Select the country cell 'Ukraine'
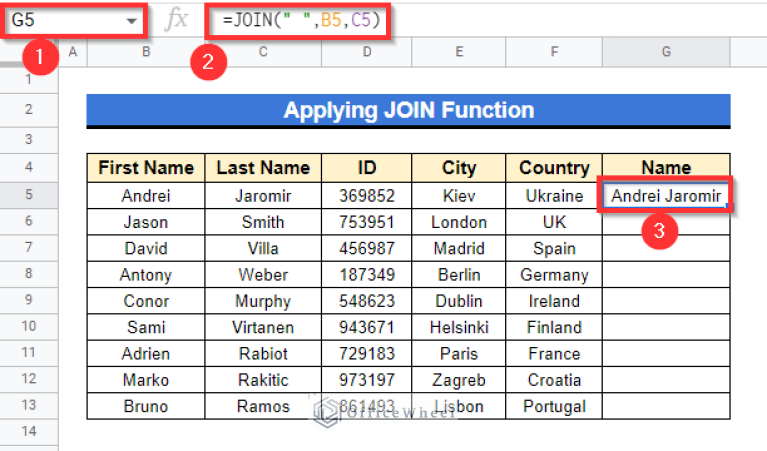The width and height of the screenshot is (767, 451). coord(554,196)
